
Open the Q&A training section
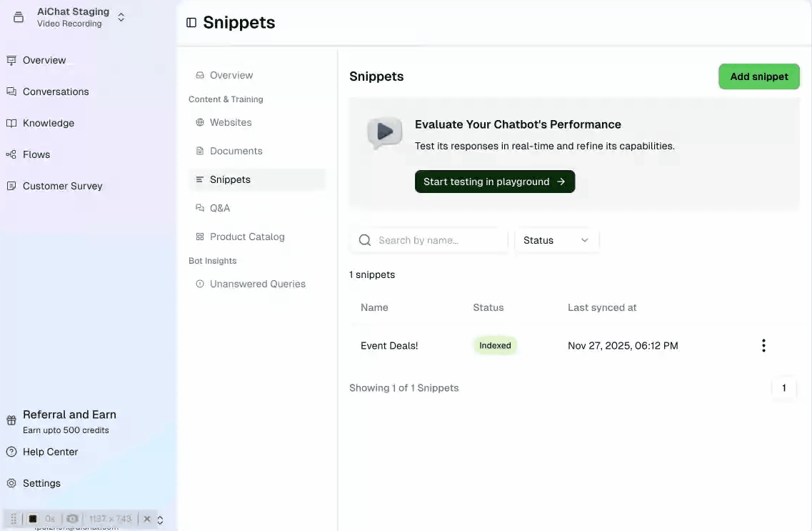pos(200,208)
